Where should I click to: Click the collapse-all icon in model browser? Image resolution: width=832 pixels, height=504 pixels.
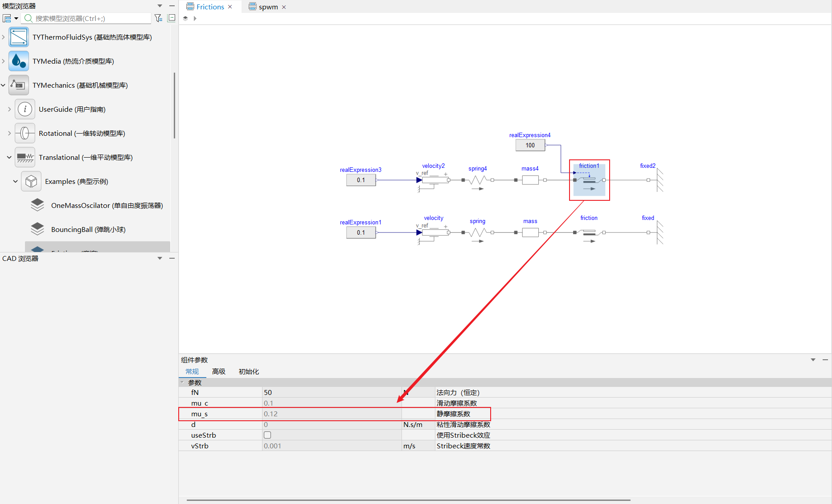(172, 18)
